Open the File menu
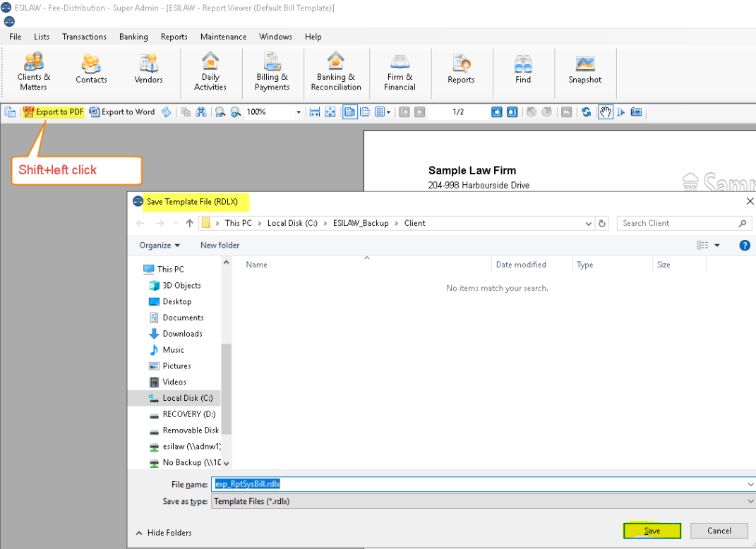 [x=15, y=37]
